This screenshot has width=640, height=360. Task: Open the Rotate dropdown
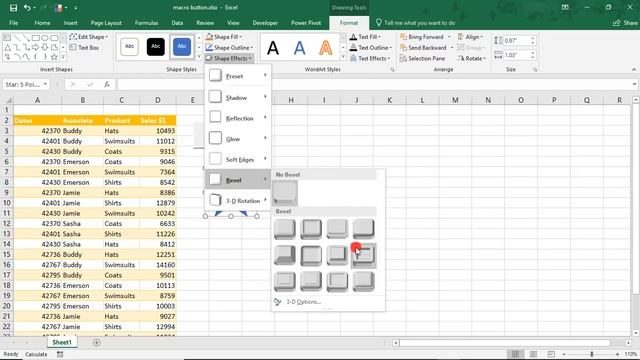471,58
